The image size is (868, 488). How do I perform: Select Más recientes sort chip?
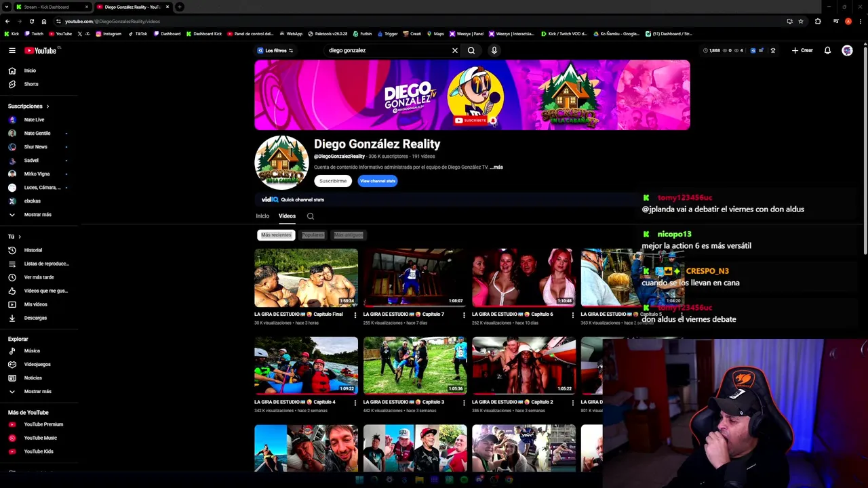pos(276,235)
